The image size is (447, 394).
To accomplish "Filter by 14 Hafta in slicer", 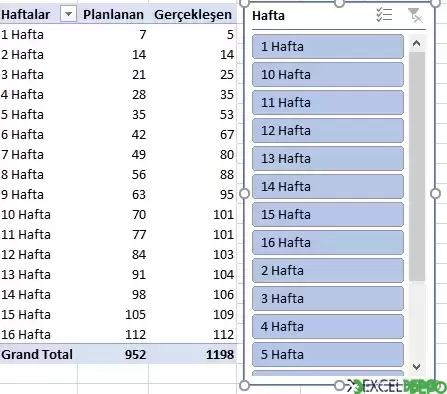I will (x=328, y=187).
